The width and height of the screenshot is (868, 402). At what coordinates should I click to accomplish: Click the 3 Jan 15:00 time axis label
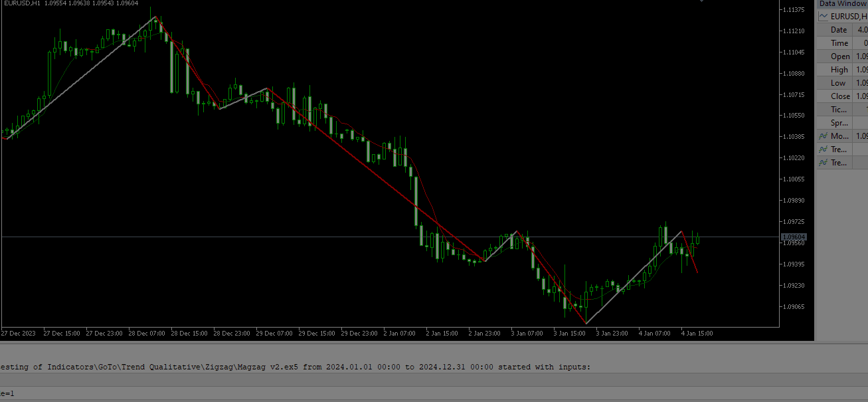coord(570,334)
